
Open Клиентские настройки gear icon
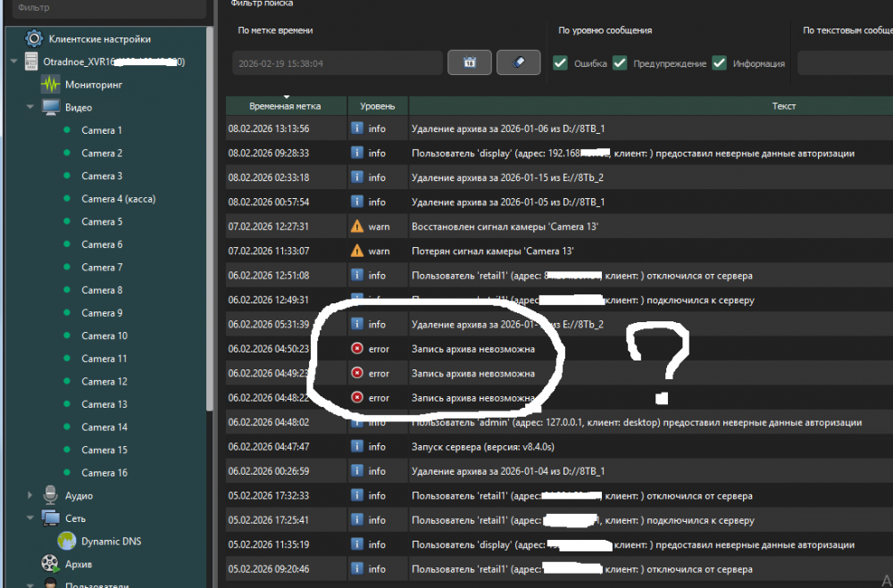pos(34,39)
